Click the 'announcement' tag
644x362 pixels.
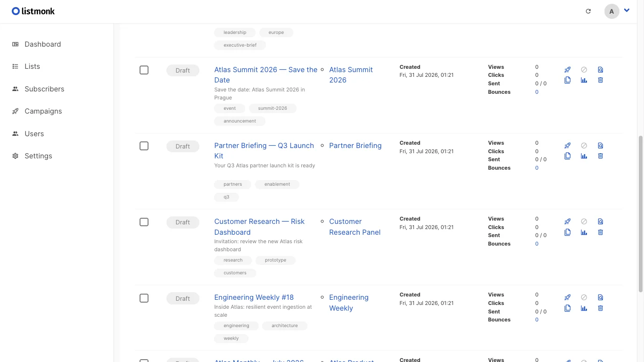pyautogui.click(x=239, y=121)
